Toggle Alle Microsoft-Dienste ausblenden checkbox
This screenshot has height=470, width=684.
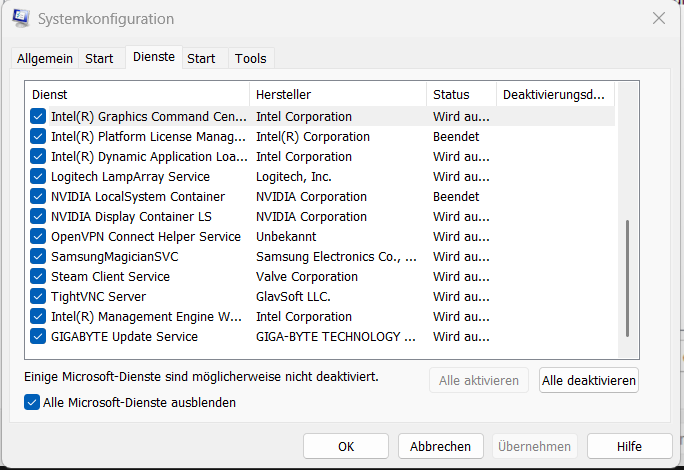click(32, 403)
